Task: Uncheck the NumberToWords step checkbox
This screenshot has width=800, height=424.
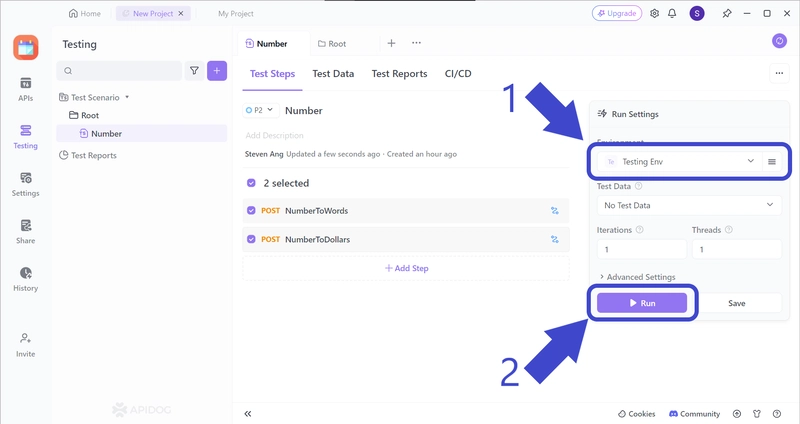Action: 251,211
